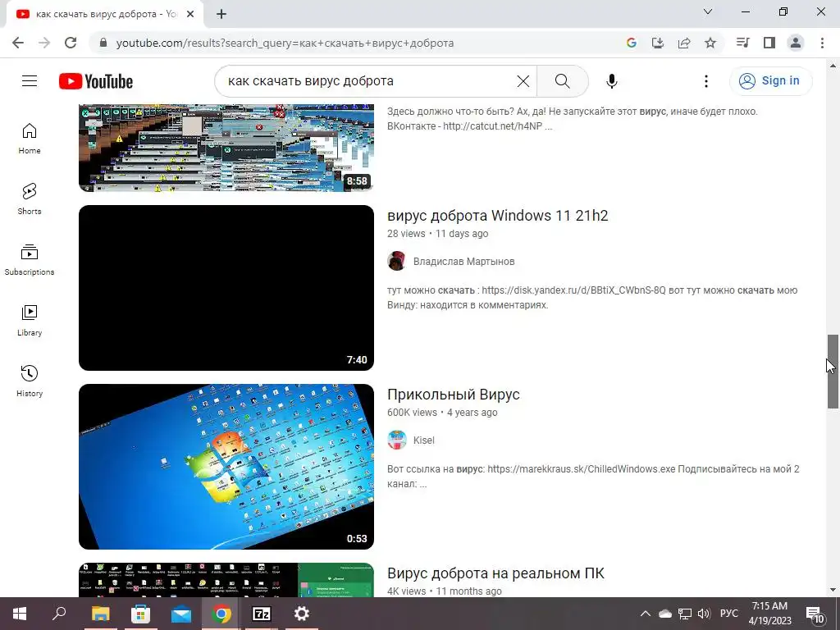Open title 'вирус доброта Windows 11 21h2'
This screenshot has width=840, height=630.
[498, 216]
